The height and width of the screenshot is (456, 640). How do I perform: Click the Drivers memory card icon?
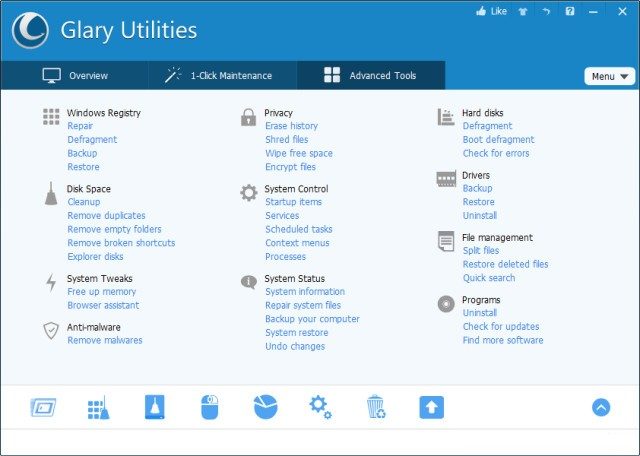pos(446,179)
